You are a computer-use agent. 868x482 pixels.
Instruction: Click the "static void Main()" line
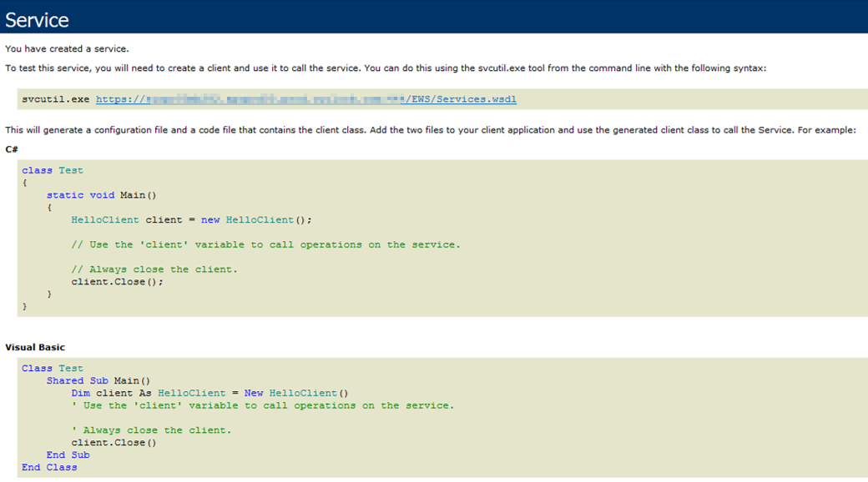[101, 195]
